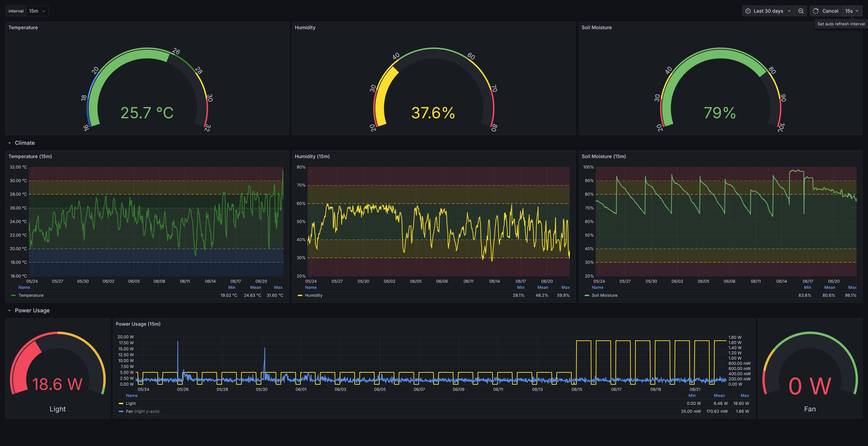Open the 15s auto refresh interval dropdown
This screenshot has width=868, height=446.
851,11
